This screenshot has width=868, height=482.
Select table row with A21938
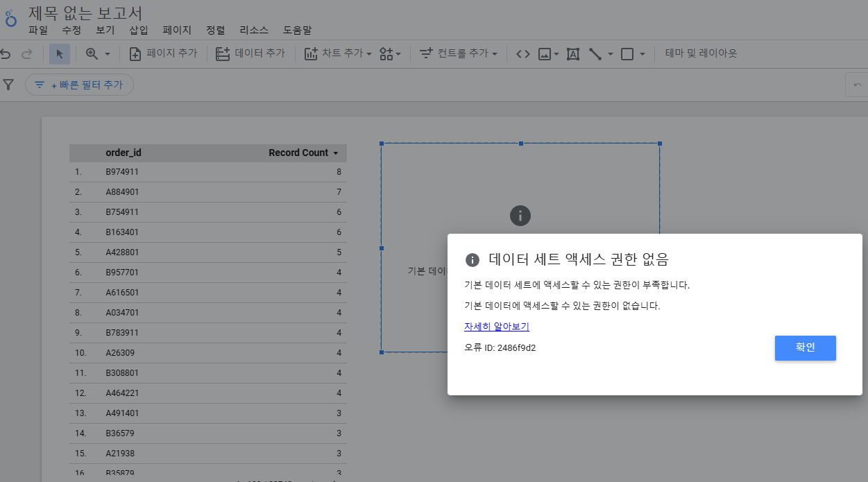208,454
